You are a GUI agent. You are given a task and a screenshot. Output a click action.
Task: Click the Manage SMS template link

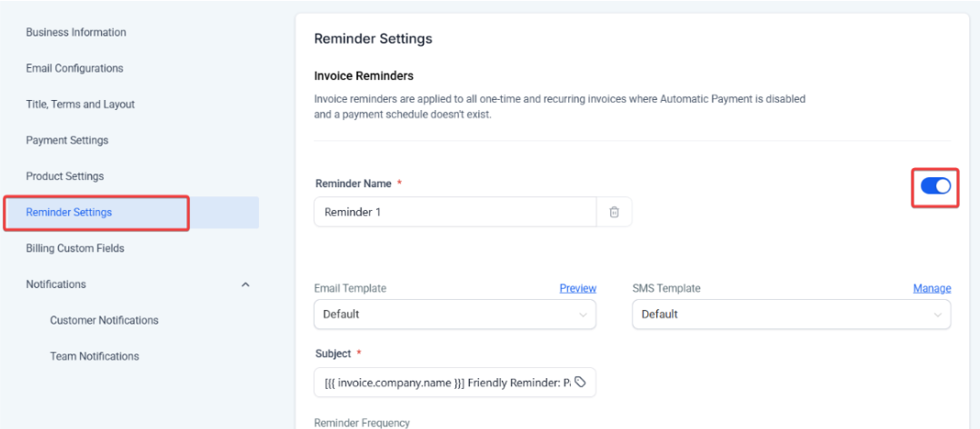(x=932, y=288)
